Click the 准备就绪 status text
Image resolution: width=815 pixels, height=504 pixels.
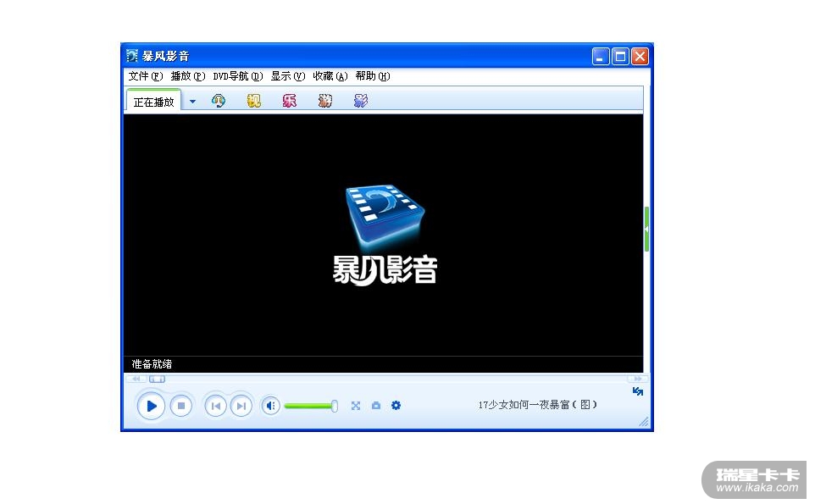coord(152,364)
